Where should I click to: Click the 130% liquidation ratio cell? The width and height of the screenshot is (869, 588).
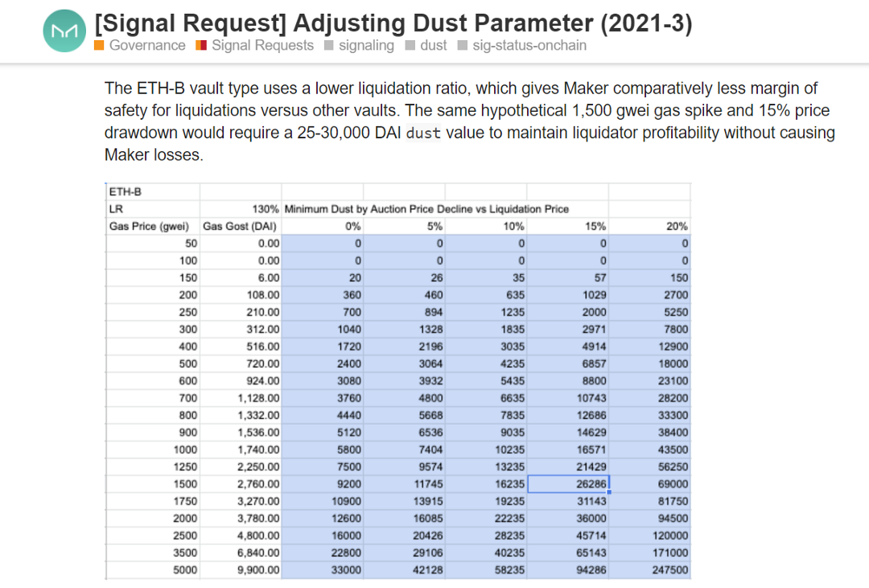[241, 209]
